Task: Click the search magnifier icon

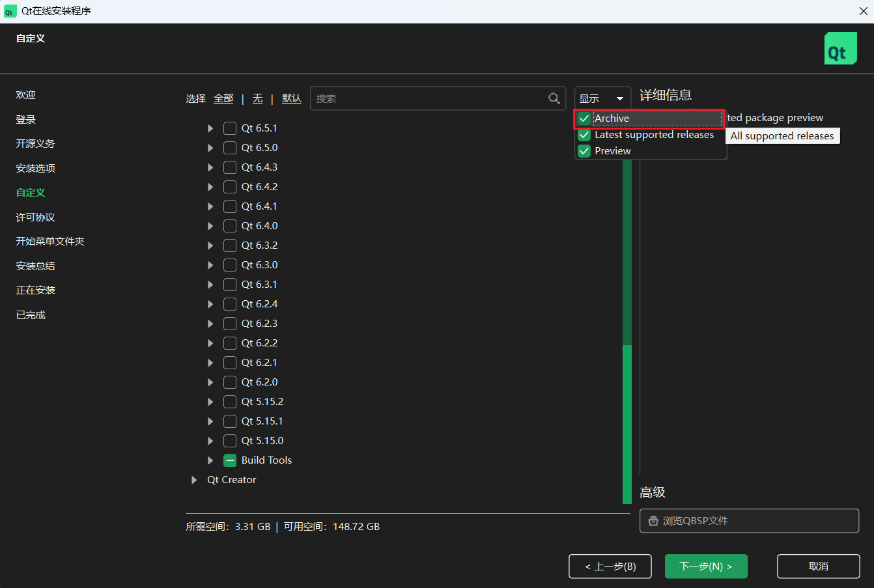Action: pos(554,98)
